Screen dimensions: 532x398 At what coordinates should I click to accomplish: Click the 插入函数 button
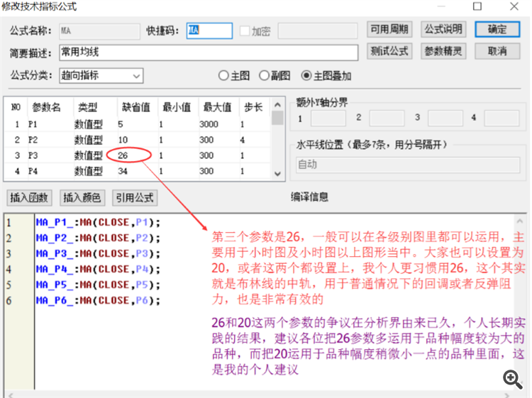29,197
